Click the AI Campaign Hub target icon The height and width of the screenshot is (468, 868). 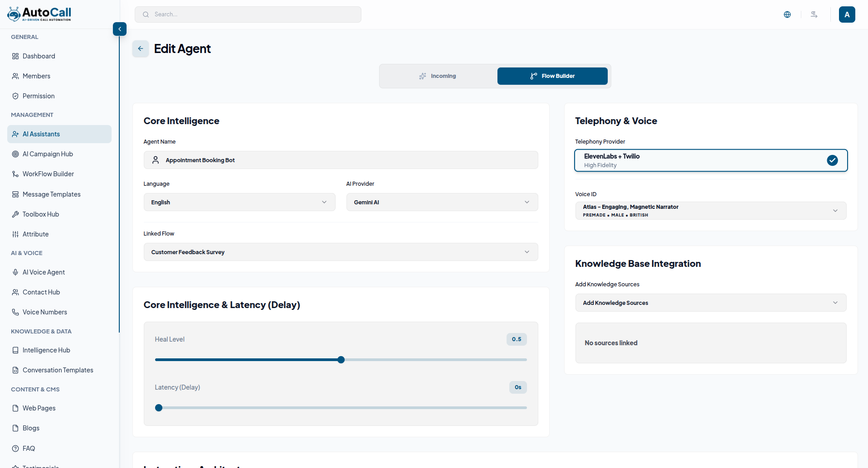click(15, 154)
